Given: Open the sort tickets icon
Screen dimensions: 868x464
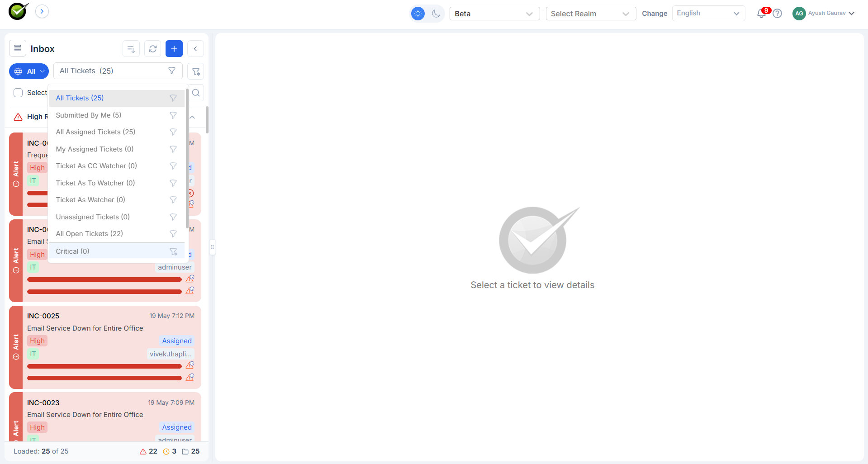Looking at the screenshot, I should 131,49.
